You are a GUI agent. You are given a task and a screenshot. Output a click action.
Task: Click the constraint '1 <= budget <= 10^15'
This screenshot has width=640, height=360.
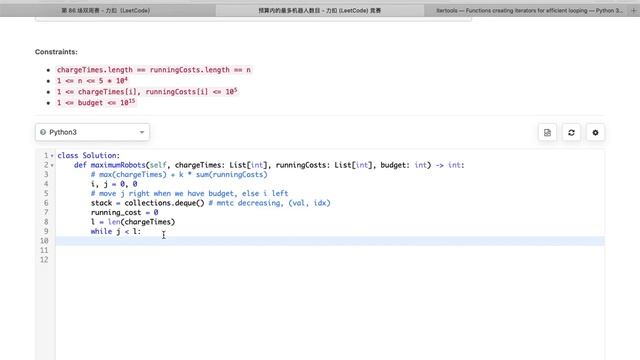pos(96,102)
